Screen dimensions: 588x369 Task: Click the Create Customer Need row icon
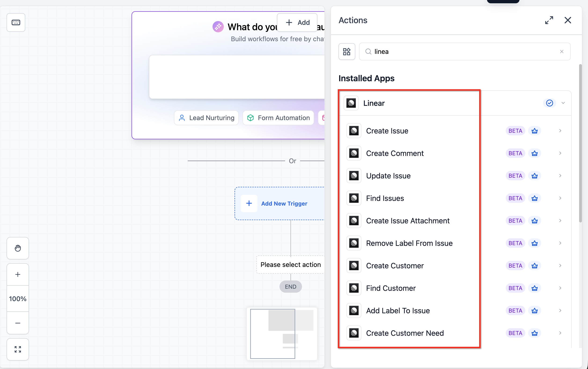point(354,333)
